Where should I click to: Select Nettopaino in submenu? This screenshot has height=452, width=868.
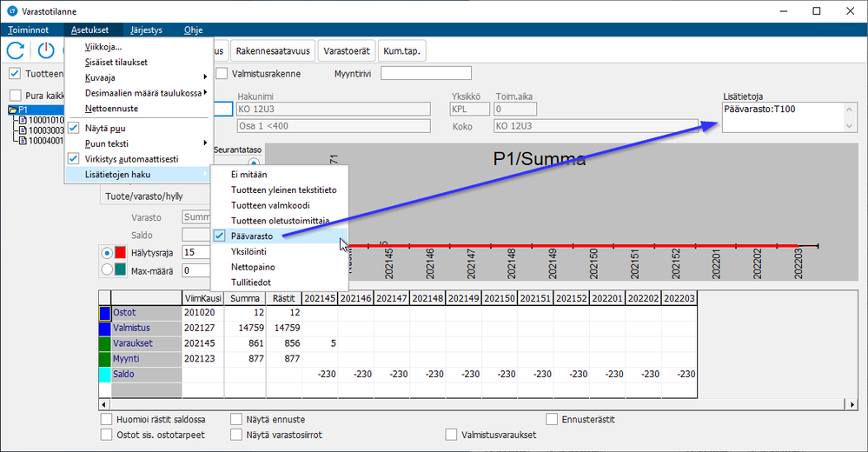(280, 267)
